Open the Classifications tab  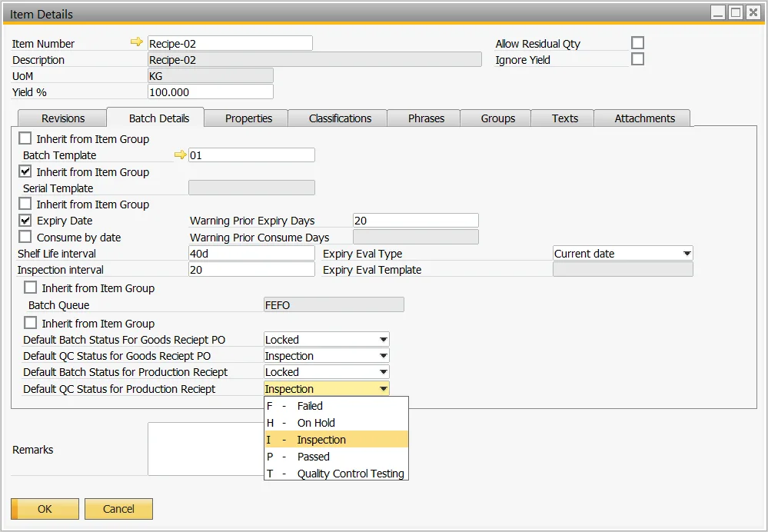pyautogui.click(x=340, y=118)
